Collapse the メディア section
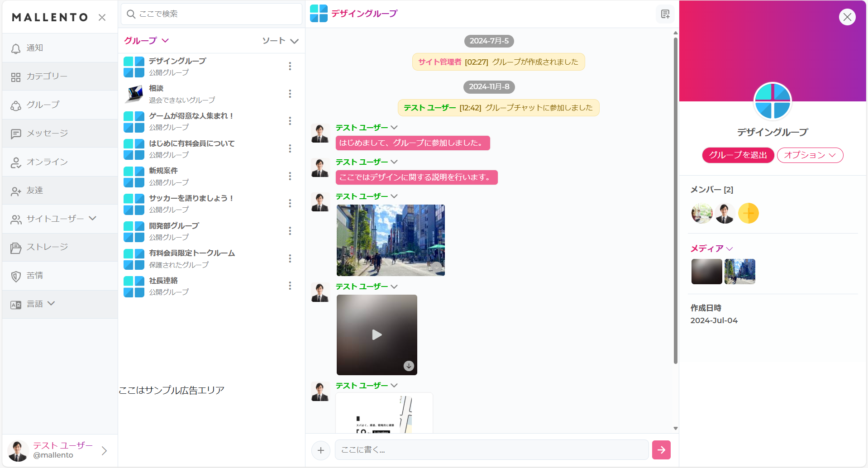Viewport: 868px width, 468px height. [x=711, y=248]
